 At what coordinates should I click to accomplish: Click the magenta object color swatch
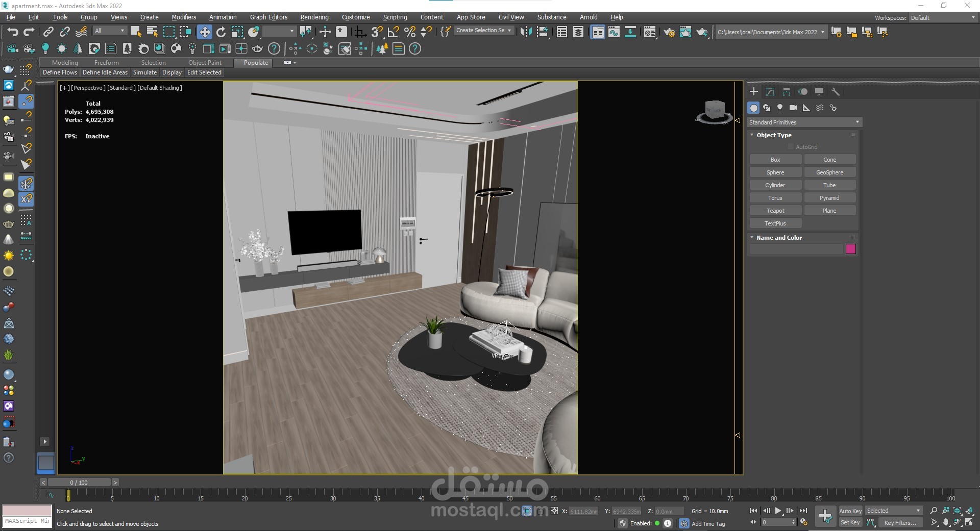point(850,249)
